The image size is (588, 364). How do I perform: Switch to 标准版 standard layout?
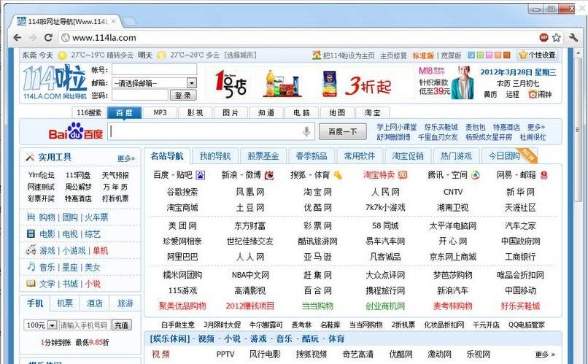(x=423, y=55)
